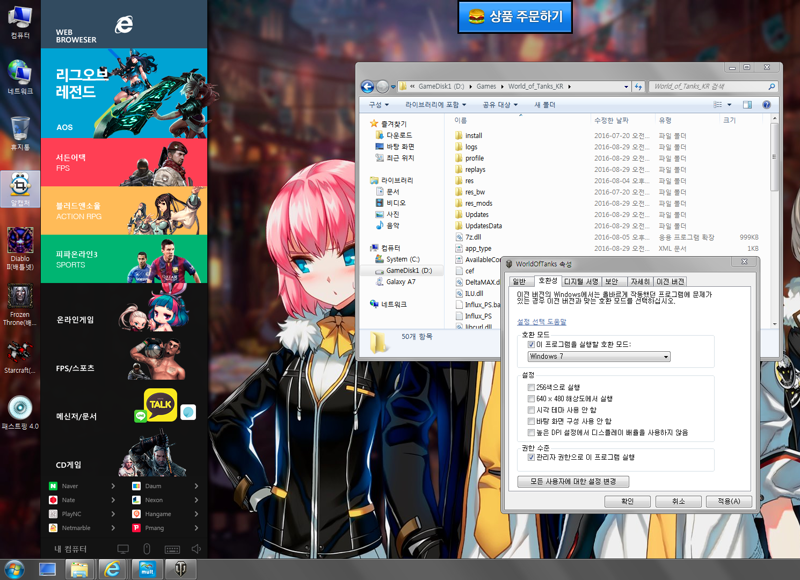Open the 설정 선택 도움말 link
Viewport: 800px width, 580px height.
click(x=541, y=322)
